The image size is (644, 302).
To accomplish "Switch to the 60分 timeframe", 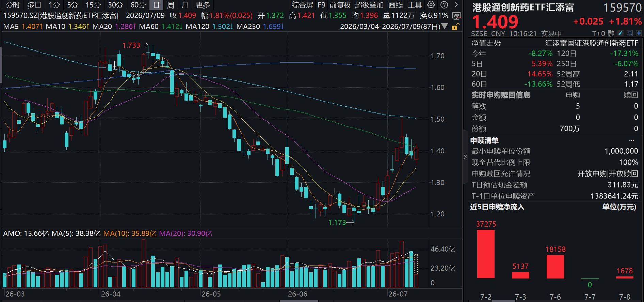I will click(x=138, y=5).
